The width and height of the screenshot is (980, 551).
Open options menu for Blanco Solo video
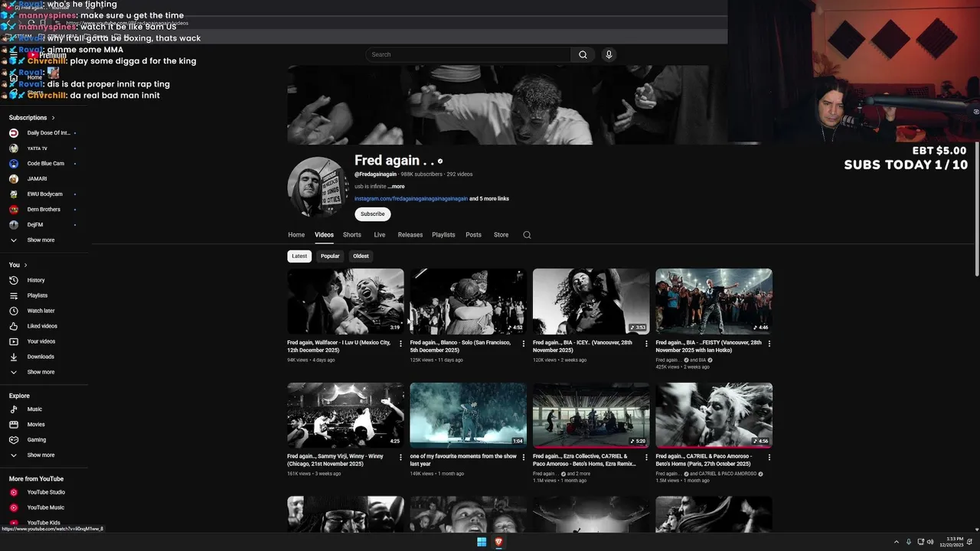pos(523,344)
